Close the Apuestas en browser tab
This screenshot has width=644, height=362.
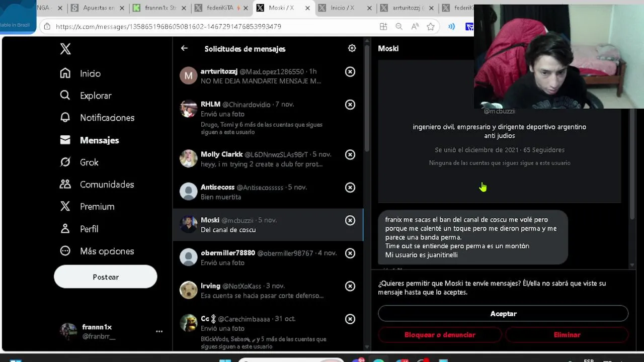click(122, 8)
